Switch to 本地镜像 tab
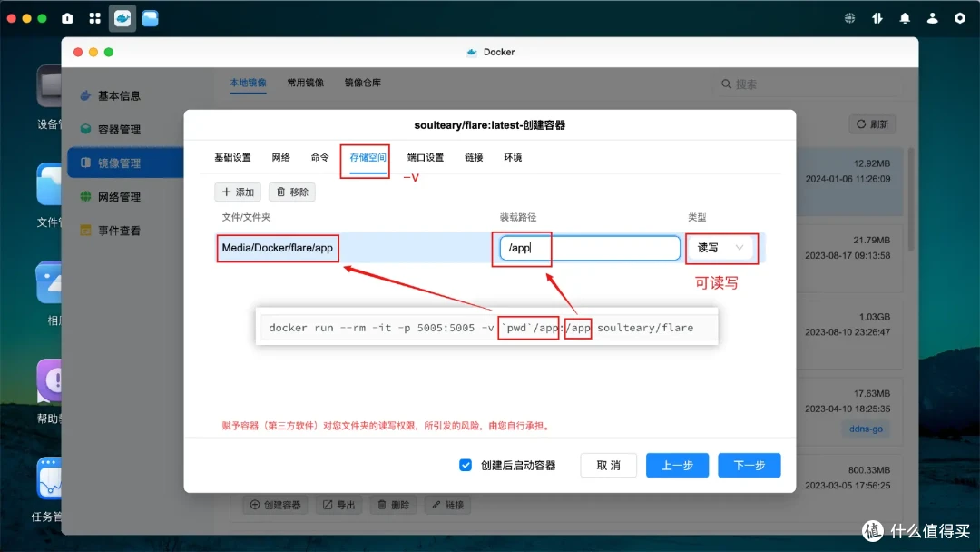 click(248, 83)
